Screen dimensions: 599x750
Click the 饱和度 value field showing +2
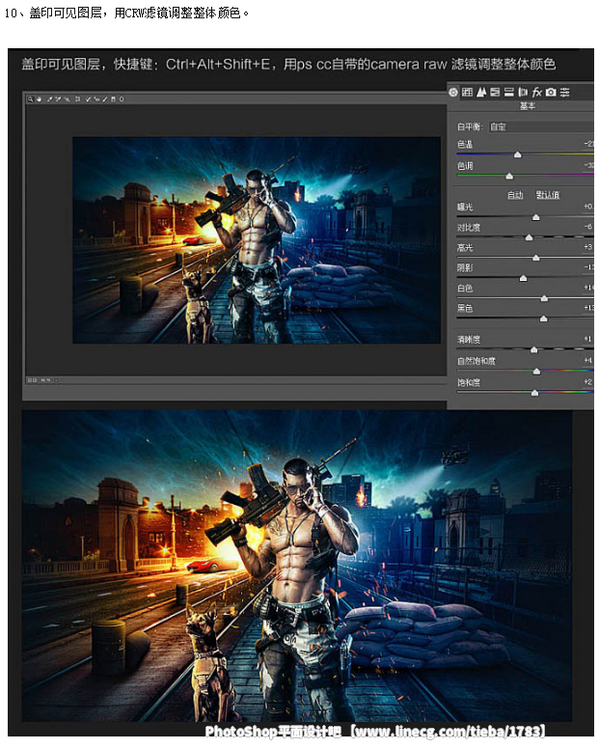pos(588,382)
